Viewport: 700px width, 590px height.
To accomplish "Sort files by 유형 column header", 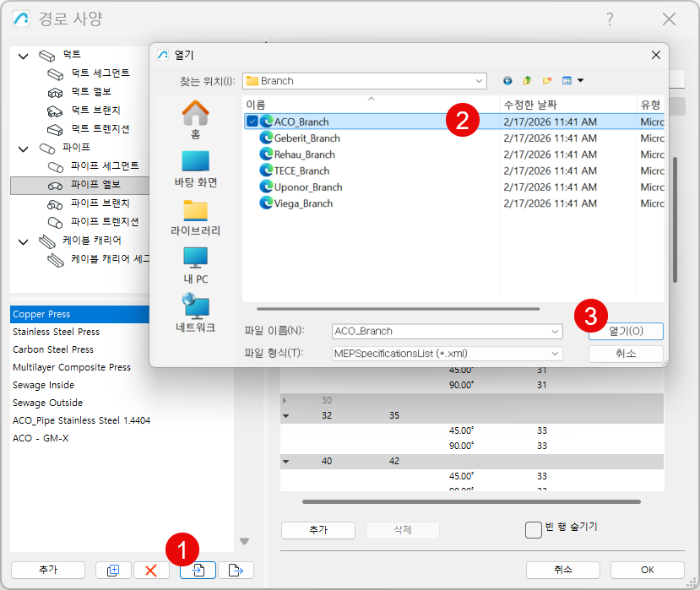I will (650, 105).
